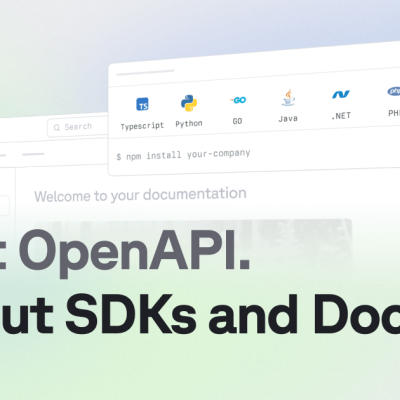Select the Java coffee cup icon

click(x=288, y=98)
